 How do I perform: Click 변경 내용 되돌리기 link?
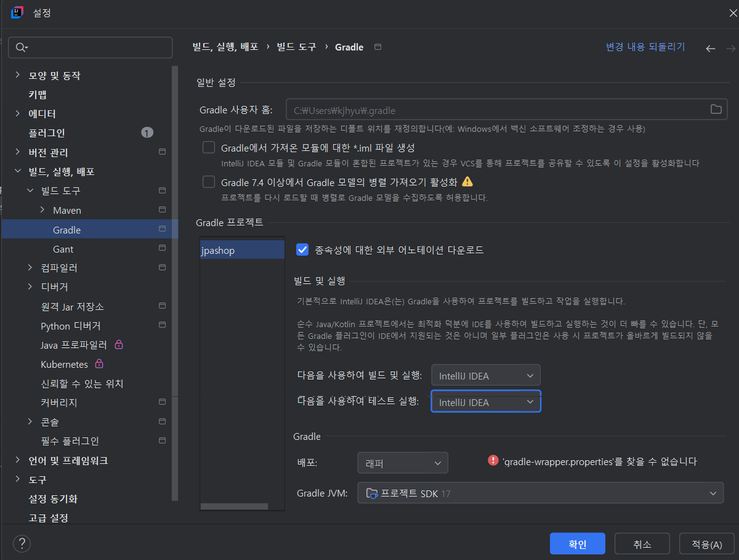coord(645,47)
